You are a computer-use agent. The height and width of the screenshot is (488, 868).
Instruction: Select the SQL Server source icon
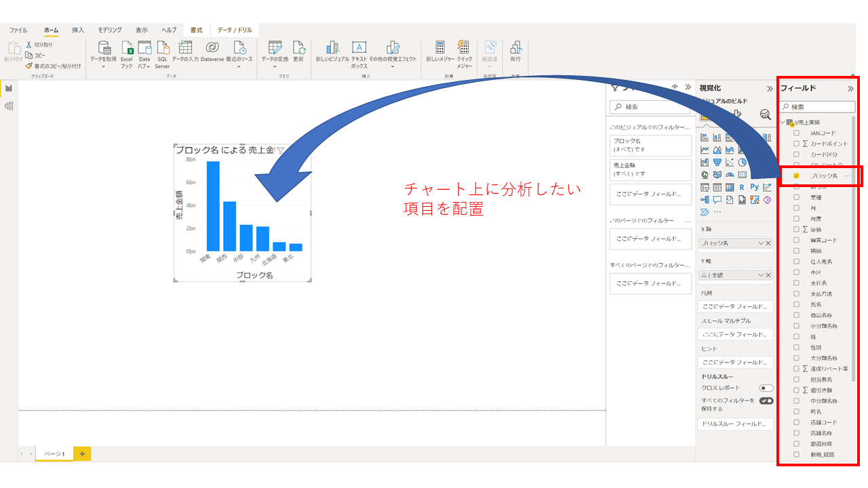pos(163,47)
